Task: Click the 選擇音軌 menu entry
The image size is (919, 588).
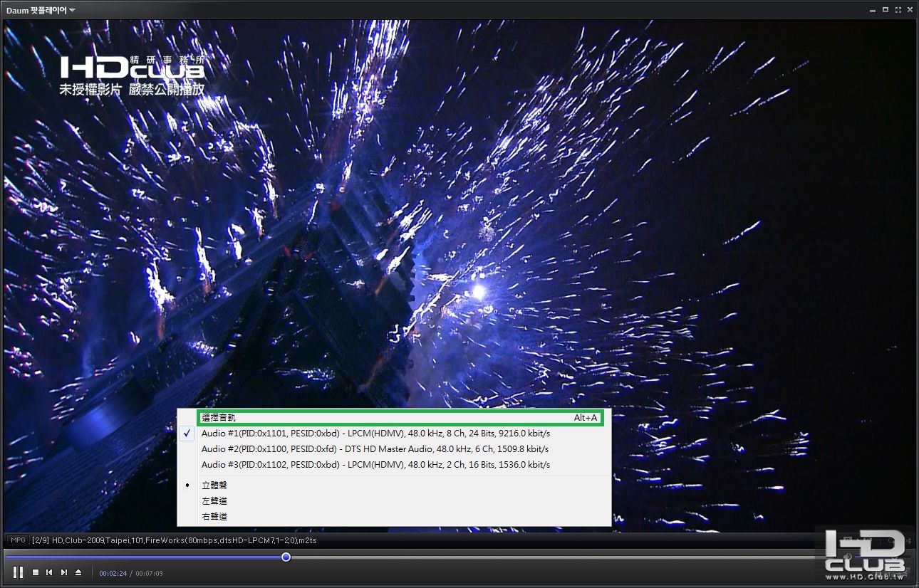Action: pyautogui.click(x=400, y=418)
